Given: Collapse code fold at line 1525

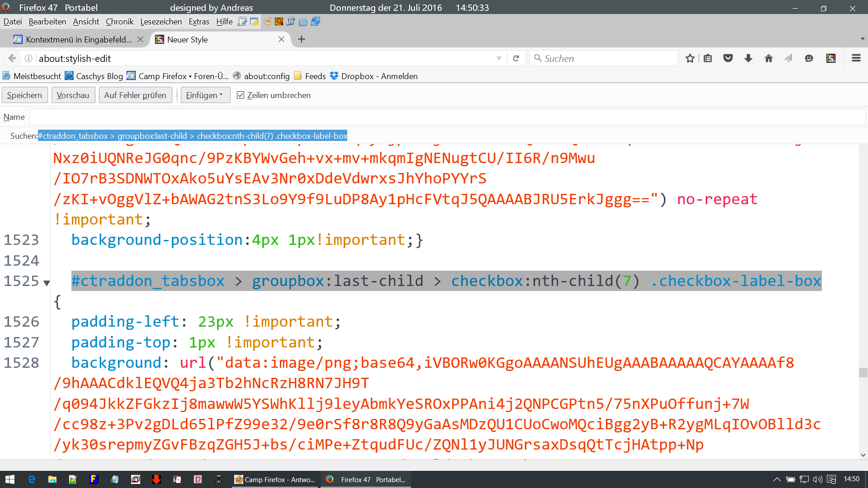Looking at the screenshot, I should (47, 283).
